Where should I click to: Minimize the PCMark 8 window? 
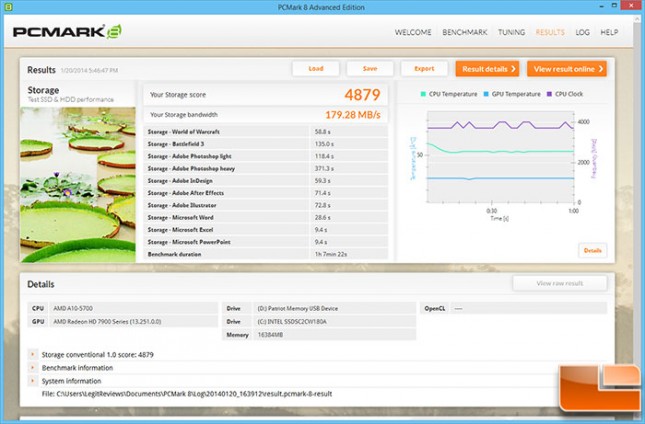pyautogui.click(x=601, y=6)
